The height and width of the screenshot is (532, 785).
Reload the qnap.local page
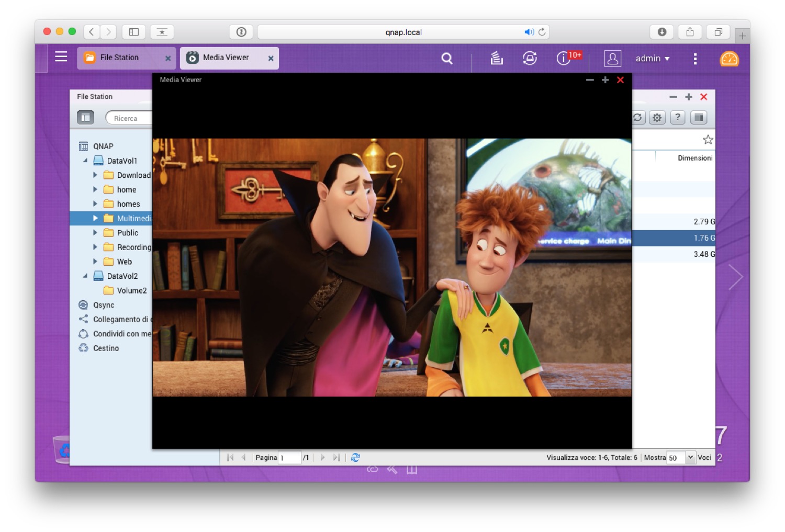click(542, 32)
